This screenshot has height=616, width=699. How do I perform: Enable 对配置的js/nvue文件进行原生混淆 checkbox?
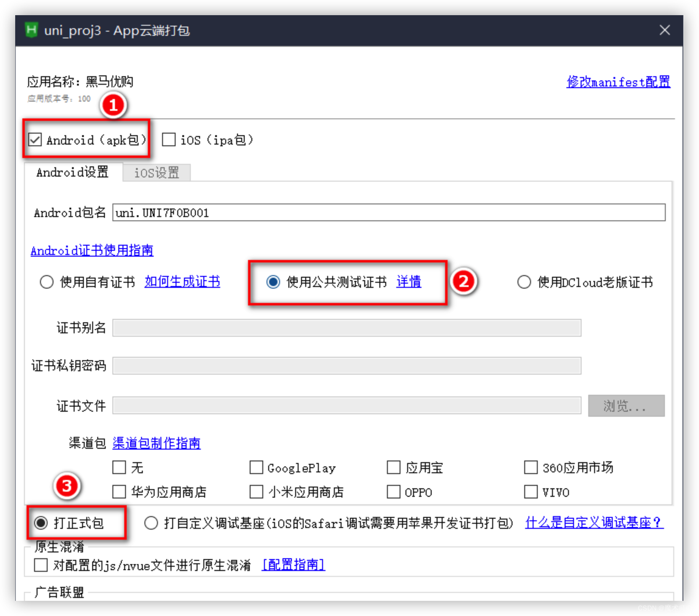pyautogui.click(x=41, y=565)
